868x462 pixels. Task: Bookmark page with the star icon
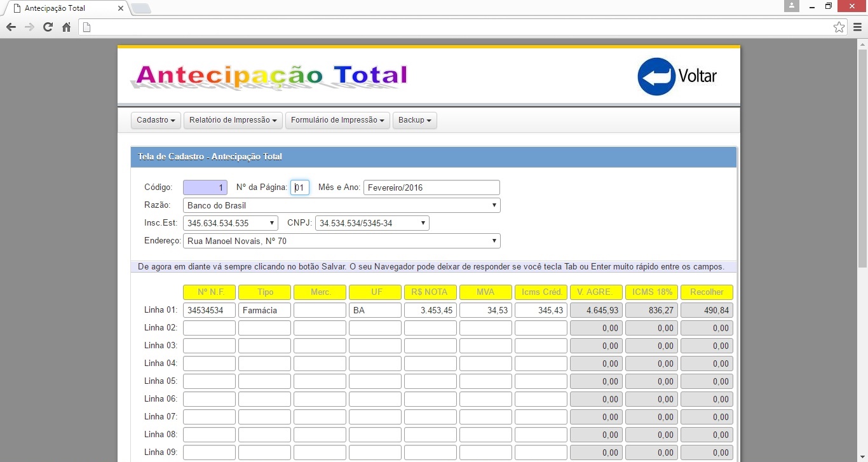click(839, 27)
